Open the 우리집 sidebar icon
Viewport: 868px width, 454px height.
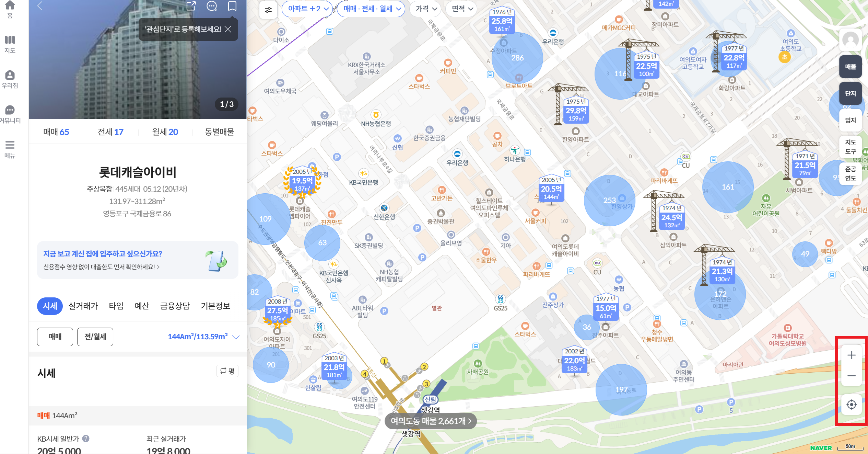10,79
